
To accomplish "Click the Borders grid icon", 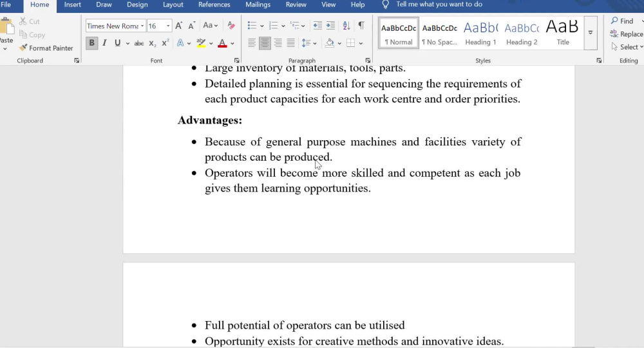I will coord(351,43).
